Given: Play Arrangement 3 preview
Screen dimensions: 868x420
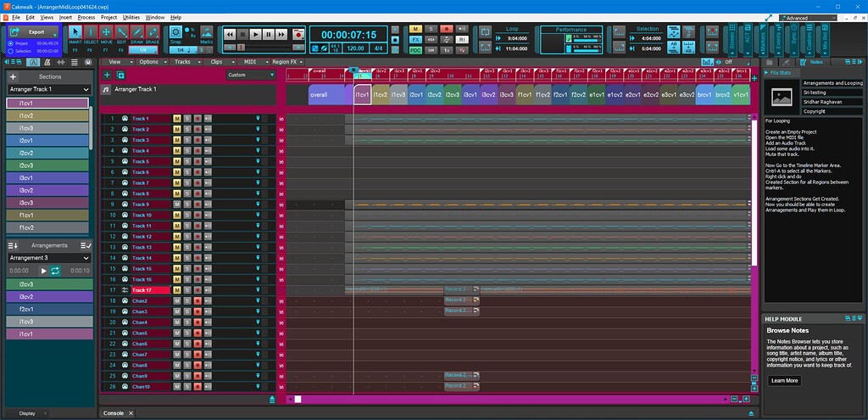Looking at the screenshot, I should pyautogui.click(x=44, y=271).
